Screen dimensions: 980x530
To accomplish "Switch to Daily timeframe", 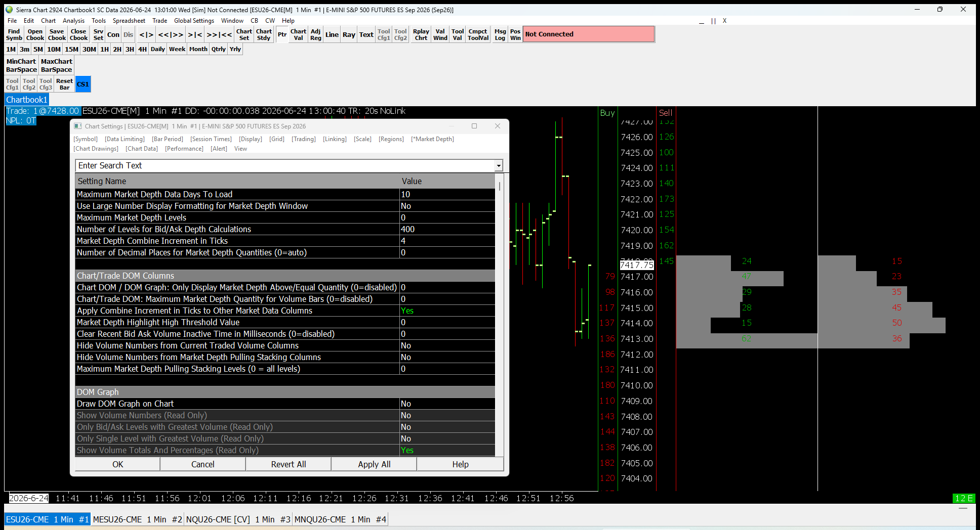I will [158, 49].
